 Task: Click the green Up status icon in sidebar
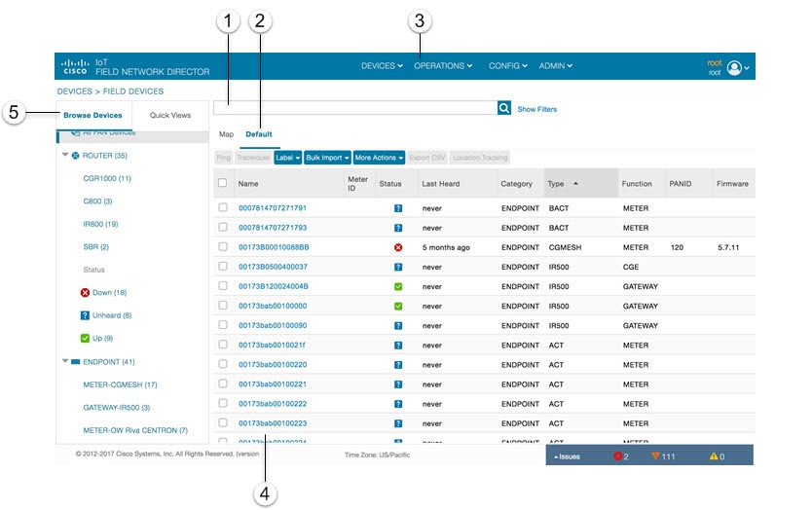[x=85, y=338]
